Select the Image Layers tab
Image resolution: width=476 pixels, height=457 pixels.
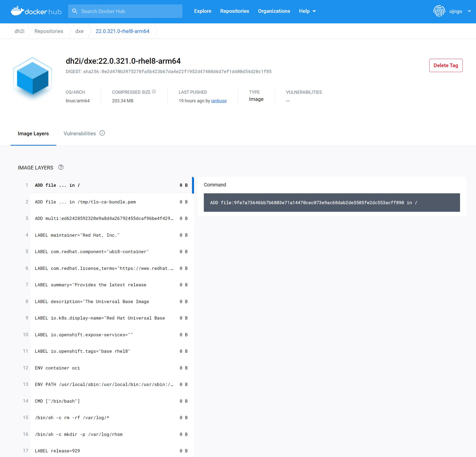click(x=33, y=133)
